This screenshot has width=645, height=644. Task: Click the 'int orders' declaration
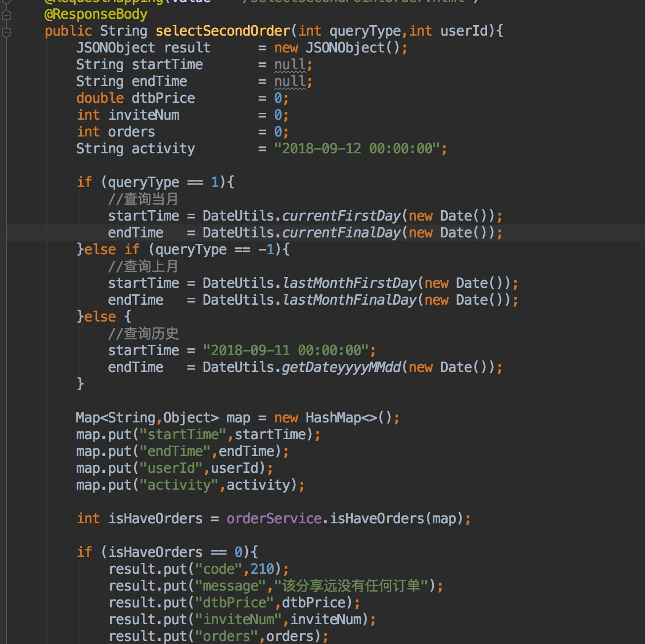point(116,132)
